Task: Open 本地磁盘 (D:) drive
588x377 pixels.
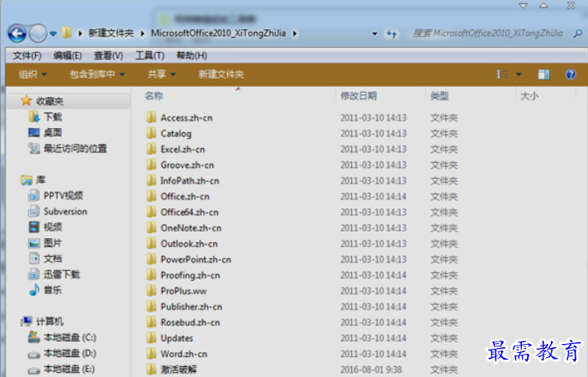Action: pos(69,353)
